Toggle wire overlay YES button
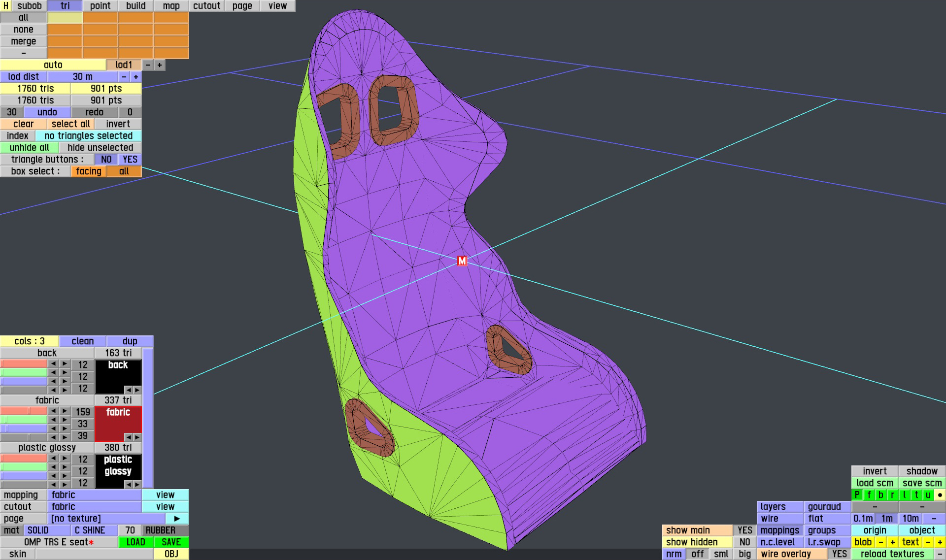 839,554
